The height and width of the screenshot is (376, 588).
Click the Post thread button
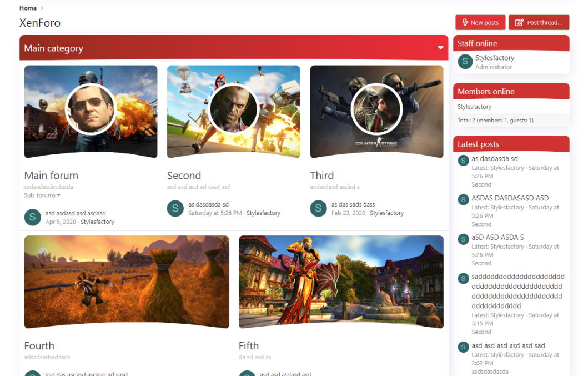[x=539, y=23]
